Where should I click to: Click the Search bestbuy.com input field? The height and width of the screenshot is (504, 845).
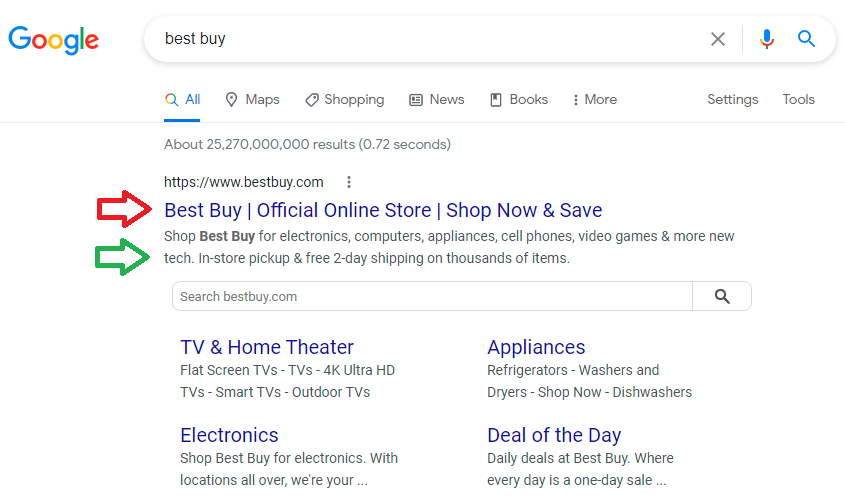tap(432, 296)
